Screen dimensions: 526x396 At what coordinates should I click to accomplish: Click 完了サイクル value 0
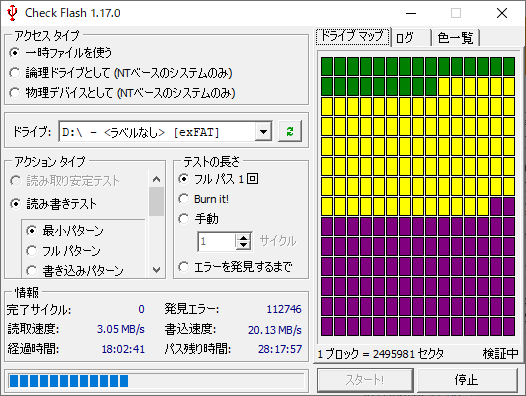point(142,309)
